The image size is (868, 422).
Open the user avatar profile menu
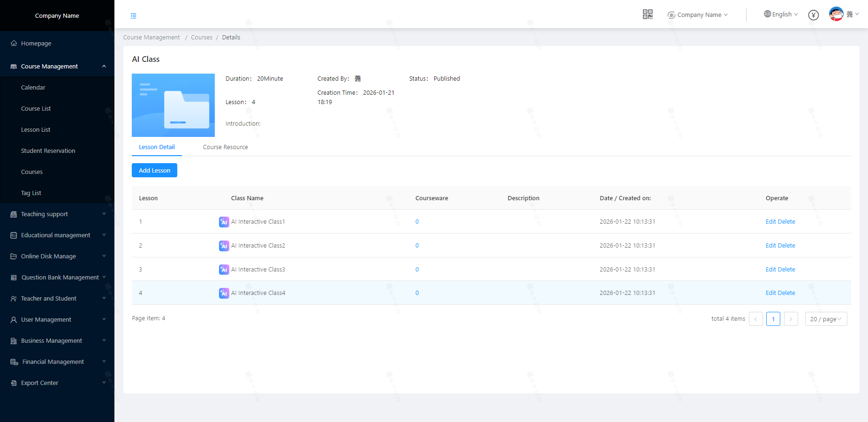pos(836,14)
